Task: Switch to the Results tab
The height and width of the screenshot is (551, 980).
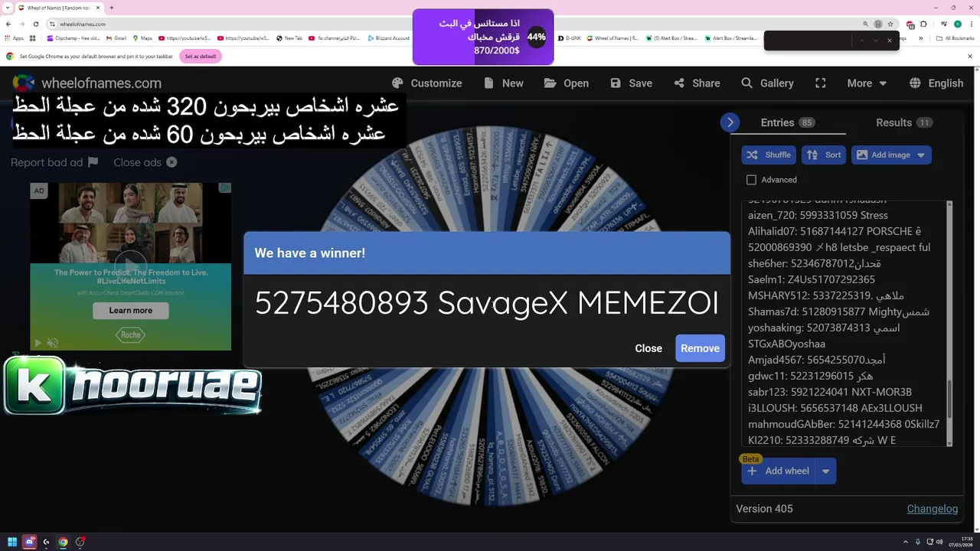Action: (903, 122)
